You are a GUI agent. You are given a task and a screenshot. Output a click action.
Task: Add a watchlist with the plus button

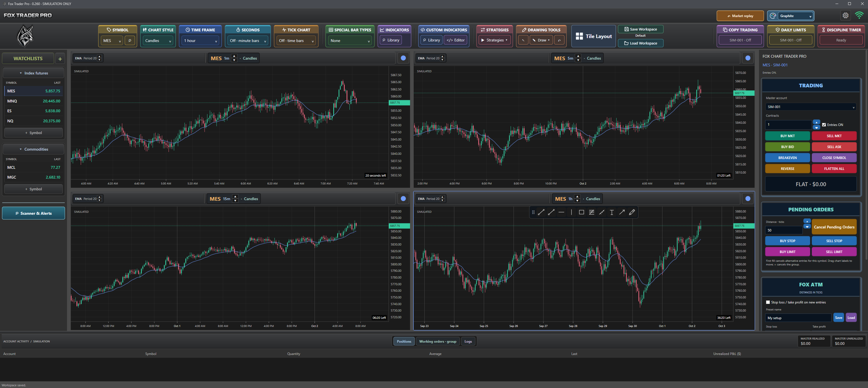(60, 59)
